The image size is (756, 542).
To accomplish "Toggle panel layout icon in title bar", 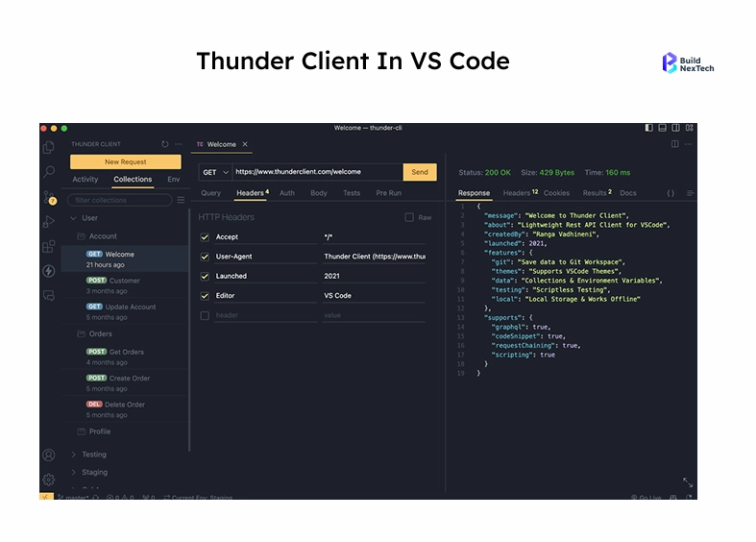I will click(x=663, y=128).
